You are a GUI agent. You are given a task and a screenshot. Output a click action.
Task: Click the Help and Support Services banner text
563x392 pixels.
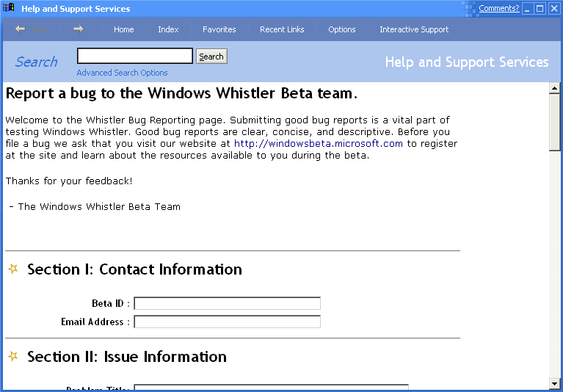[467, 62]
